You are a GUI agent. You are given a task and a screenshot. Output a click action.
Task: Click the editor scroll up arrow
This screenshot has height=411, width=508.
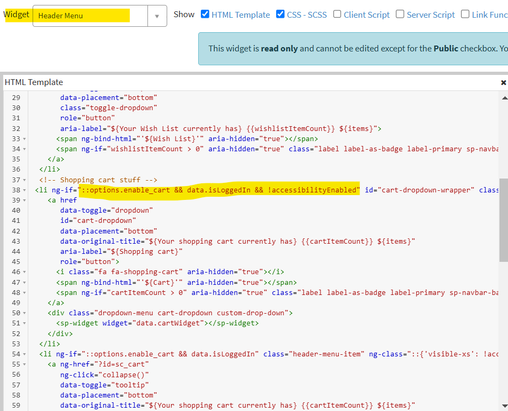504,98
